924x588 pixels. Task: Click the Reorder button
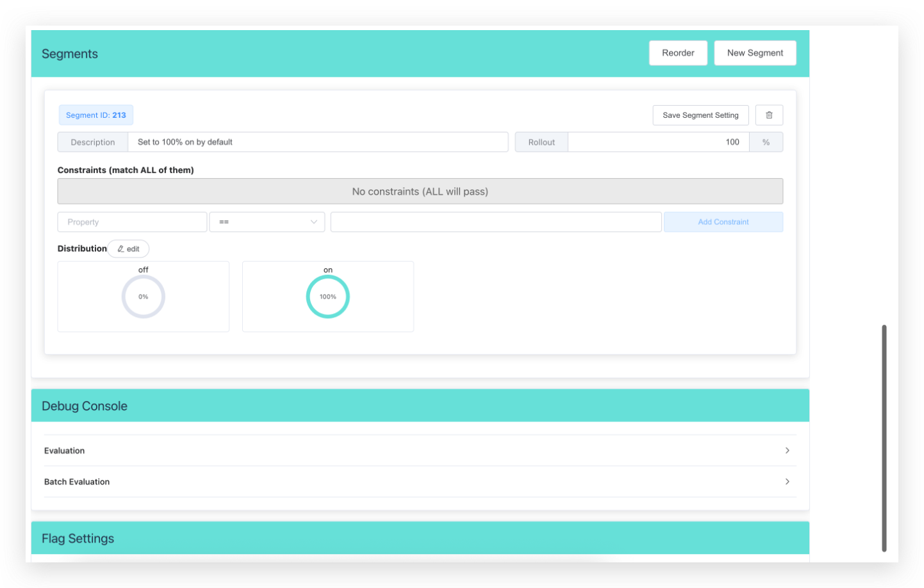coord(678,53)
